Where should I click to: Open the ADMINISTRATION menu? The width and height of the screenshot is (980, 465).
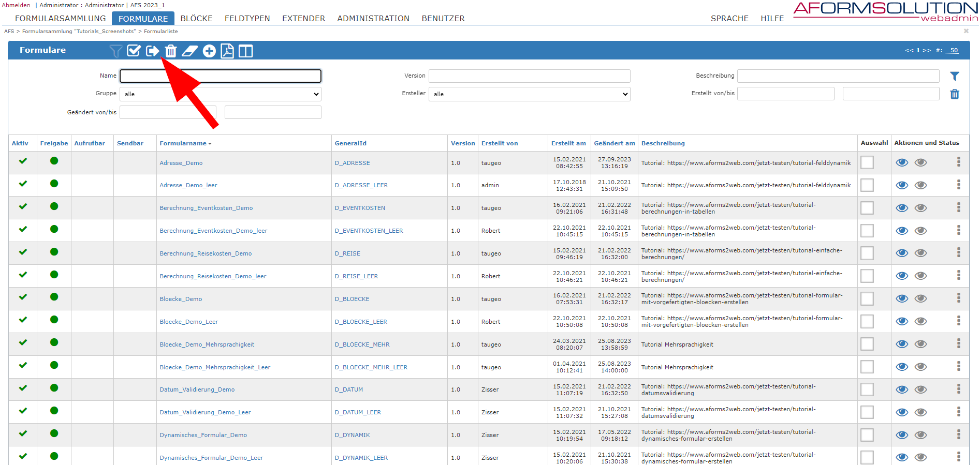point(373,19)
